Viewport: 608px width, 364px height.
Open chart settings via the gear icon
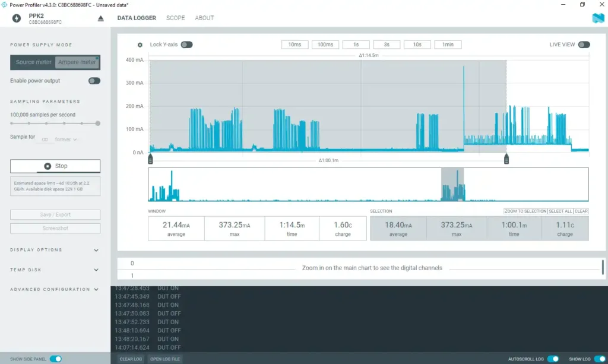click(140, 45)
